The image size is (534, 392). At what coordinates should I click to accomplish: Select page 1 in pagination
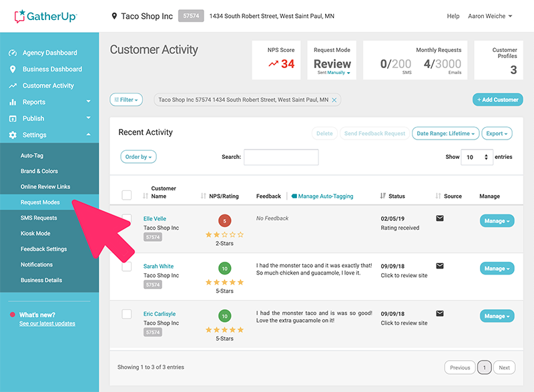pyautogui.click(x=485, y=367)
